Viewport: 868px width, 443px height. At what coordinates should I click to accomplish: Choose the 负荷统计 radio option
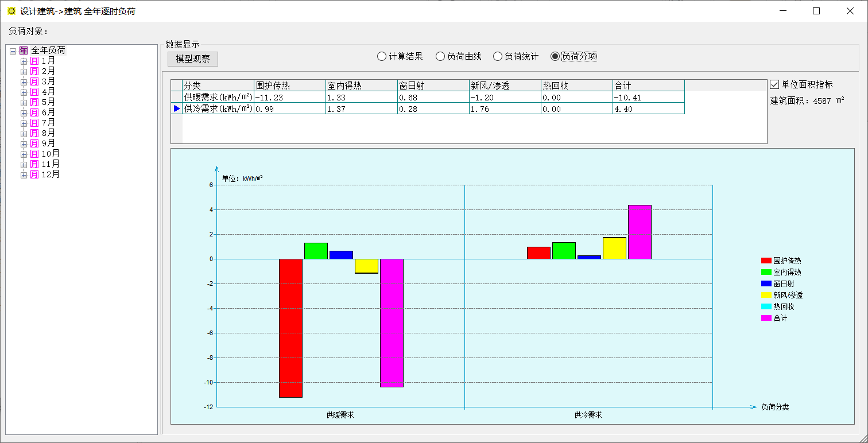click(498, 56)
